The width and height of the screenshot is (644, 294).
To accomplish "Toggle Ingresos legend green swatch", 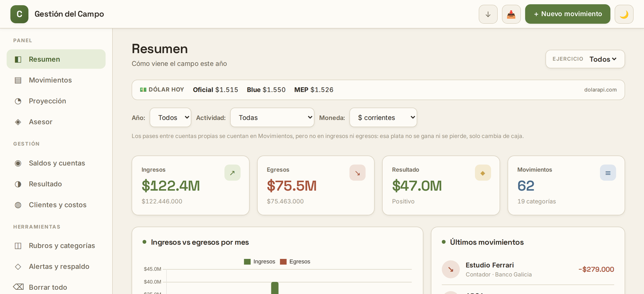I will click(x=247, y=262).
